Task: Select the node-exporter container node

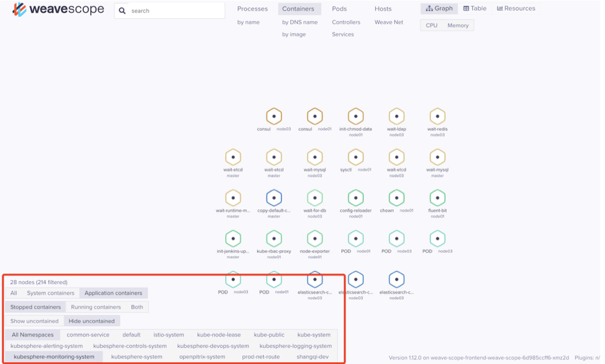Action: [315, 239]
